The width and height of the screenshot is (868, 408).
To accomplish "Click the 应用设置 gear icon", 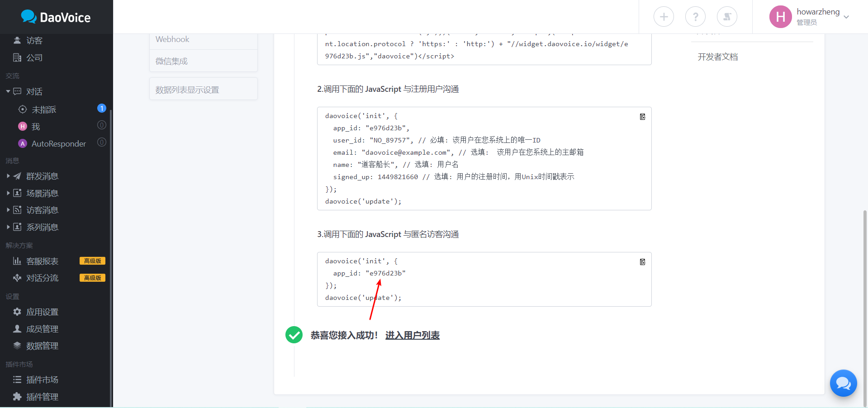I will pos(17,312).
